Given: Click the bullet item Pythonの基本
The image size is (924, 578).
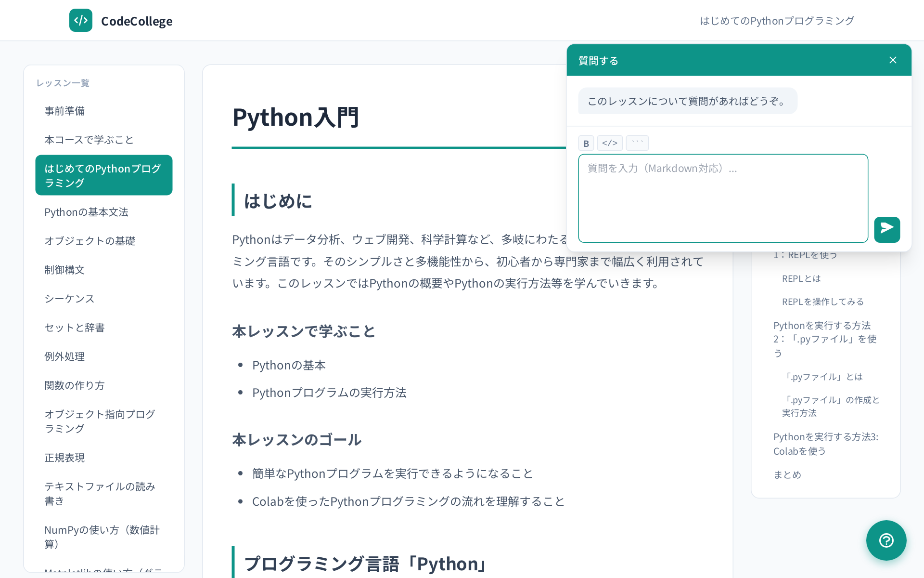Looking at the screenshot, I should coord(289,365).
